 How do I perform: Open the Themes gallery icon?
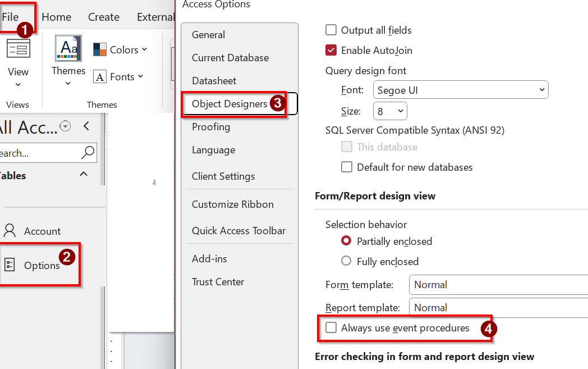[68, 48]
